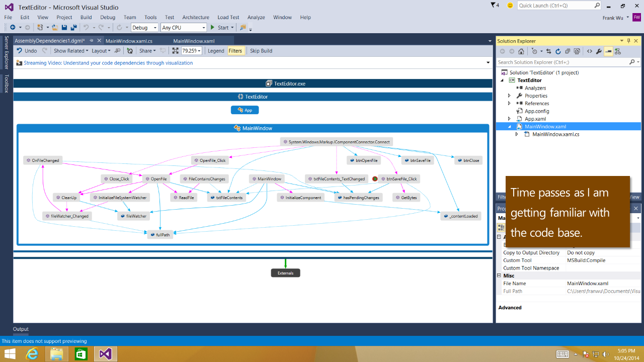
Task: Toggle the Filters button in the diagram toolbar
Action: 235,51
